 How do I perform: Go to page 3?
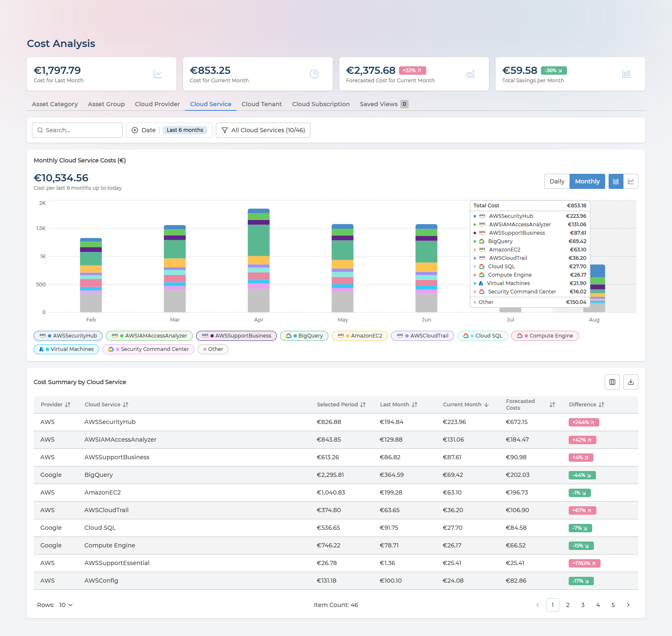(583, 605)
